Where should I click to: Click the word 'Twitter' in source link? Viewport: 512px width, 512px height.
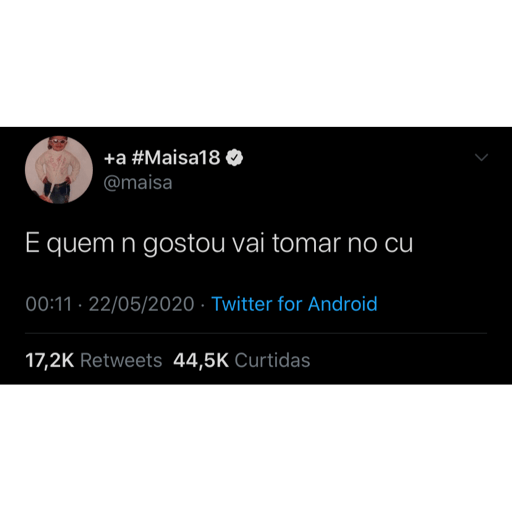[242, 304]
